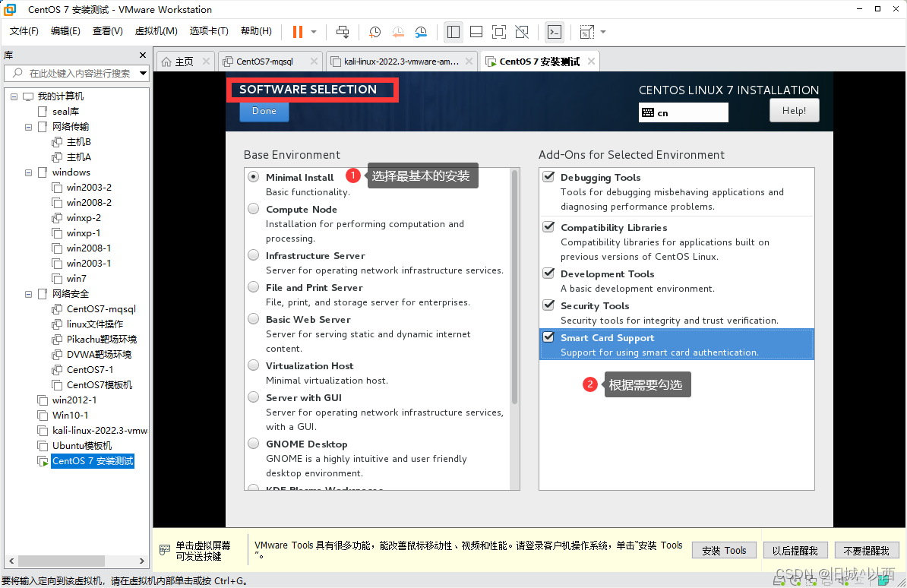Toggle the library sidebar view icon
The height and width of the screenshot is (588, 907).
pos(453,32)
